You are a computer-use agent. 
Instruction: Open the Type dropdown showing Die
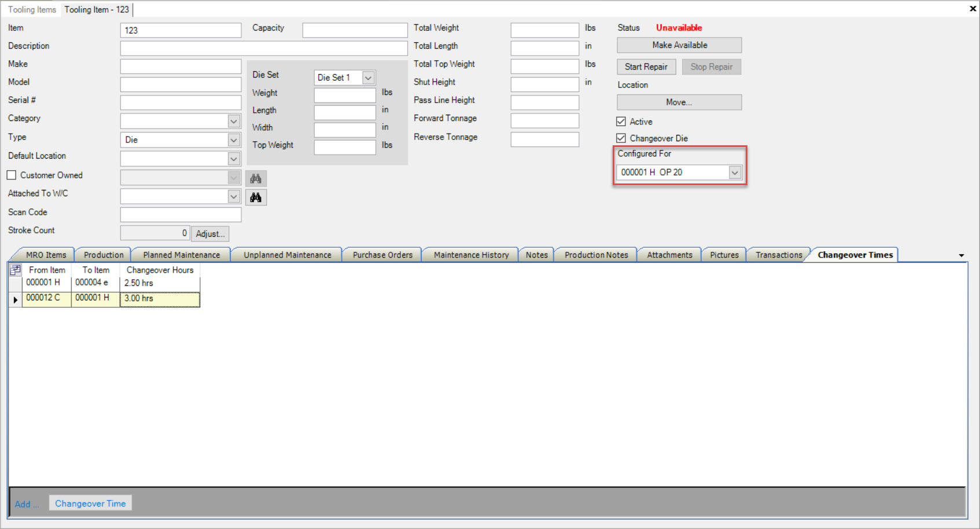pyautogui.click(x=234, y=139)
